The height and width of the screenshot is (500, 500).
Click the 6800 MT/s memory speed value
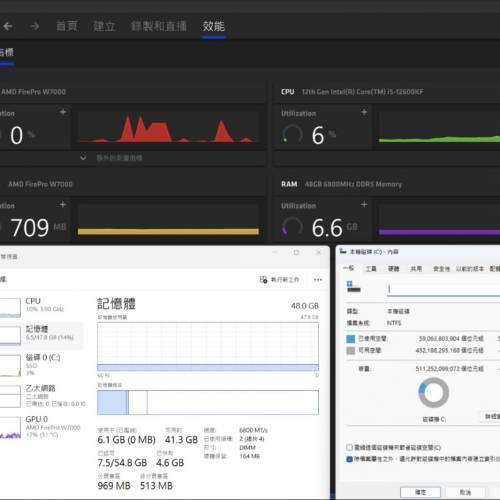pos(253,430)
